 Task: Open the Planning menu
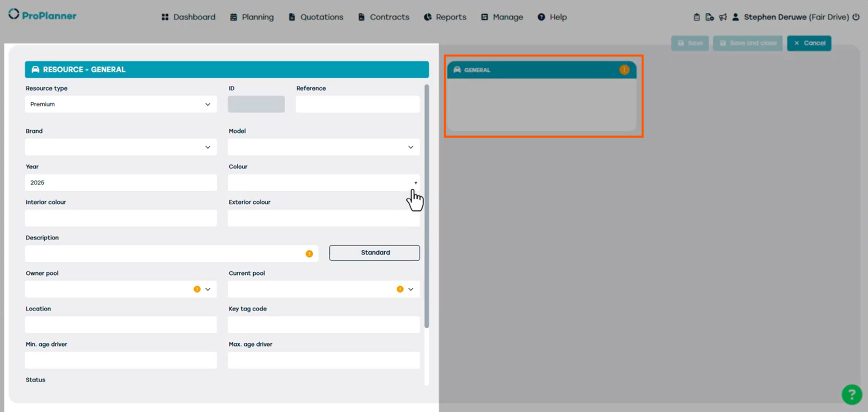(252, 17)
